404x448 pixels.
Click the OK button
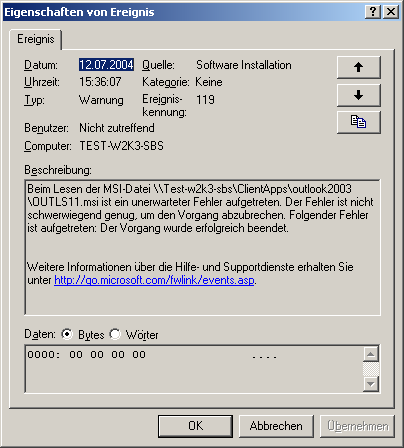click(195, 426)
